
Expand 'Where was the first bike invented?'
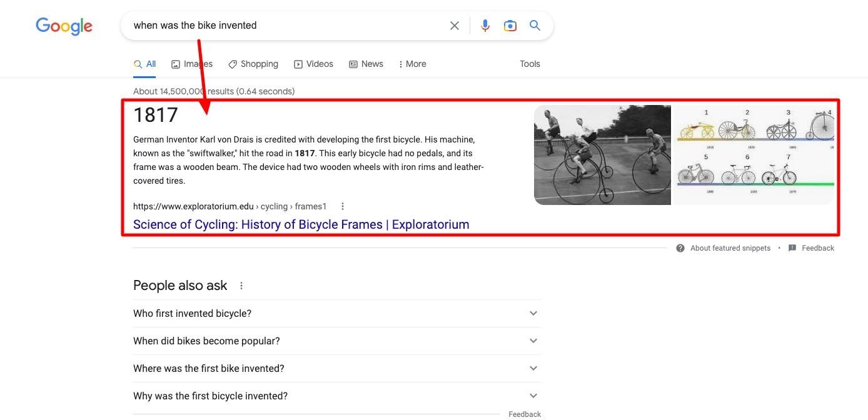336,368
